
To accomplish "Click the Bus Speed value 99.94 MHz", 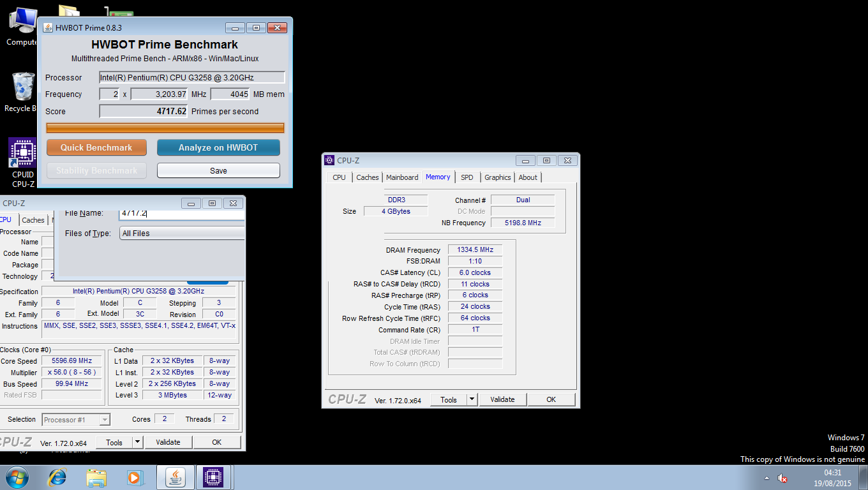I will [71, 384].
